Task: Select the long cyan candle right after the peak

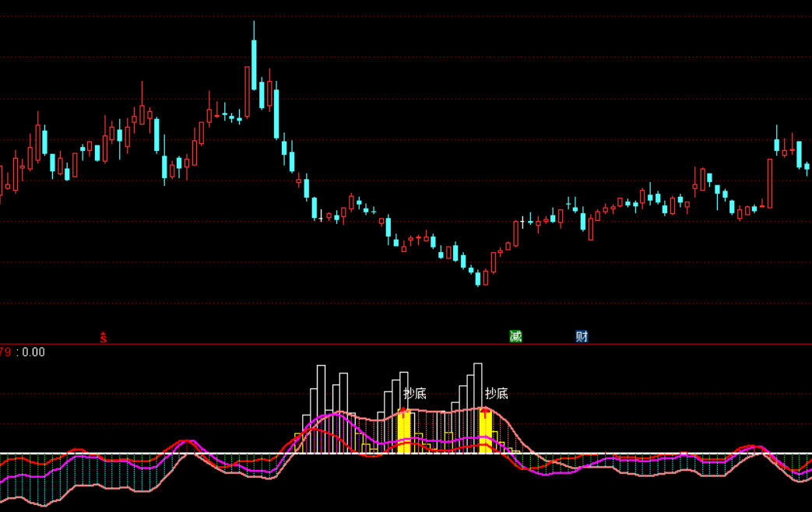Action: (x=276, y=113)
